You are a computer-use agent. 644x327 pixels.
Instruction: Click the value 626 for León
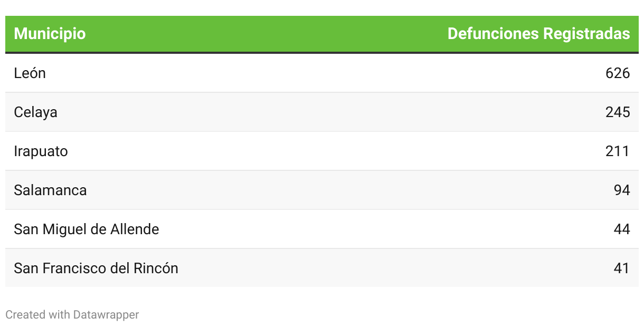(618, 73)
